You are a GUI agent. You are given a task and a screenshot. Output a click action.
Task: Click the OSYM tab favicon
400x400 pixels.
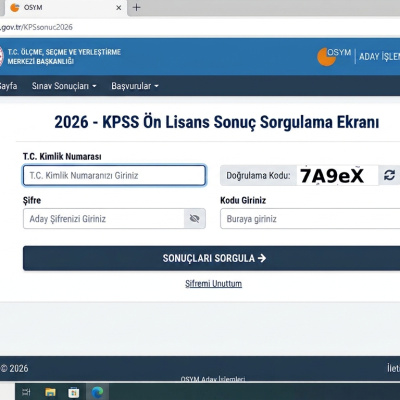pos(15,7)
